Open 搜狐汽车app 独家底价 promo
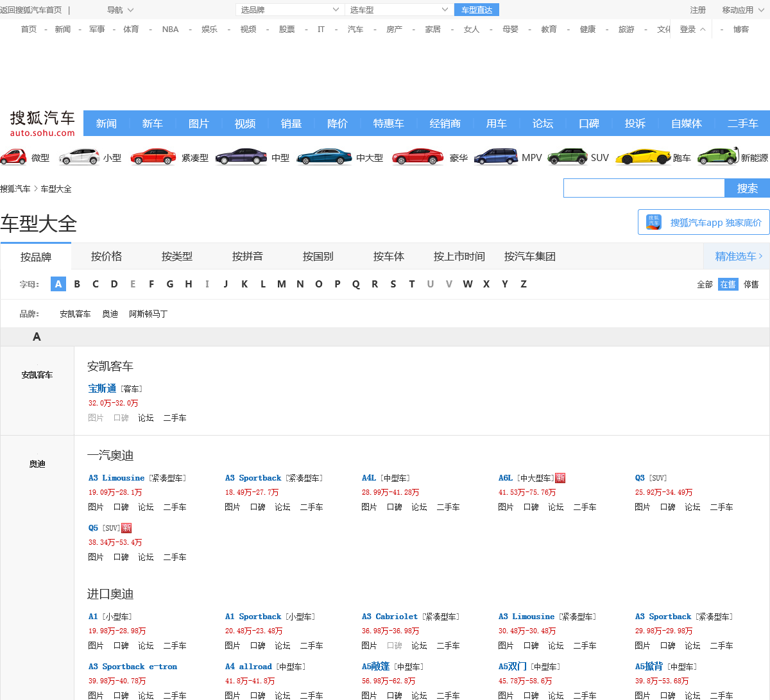Viewport: 770px width, 700px height. (704, 222)
